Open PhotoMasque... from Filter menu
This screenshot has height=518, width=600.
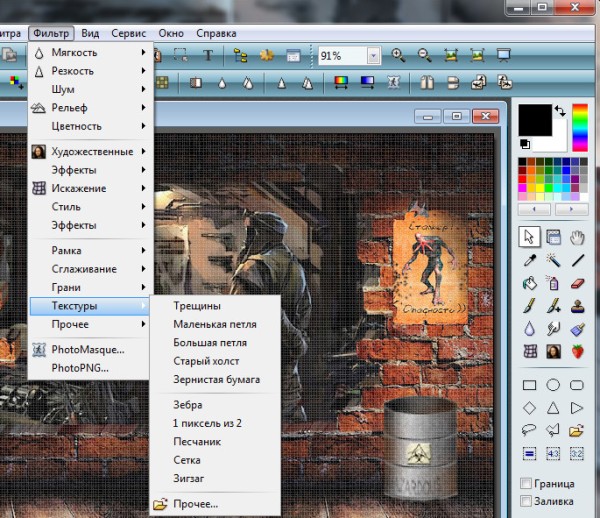click(88, 349)
